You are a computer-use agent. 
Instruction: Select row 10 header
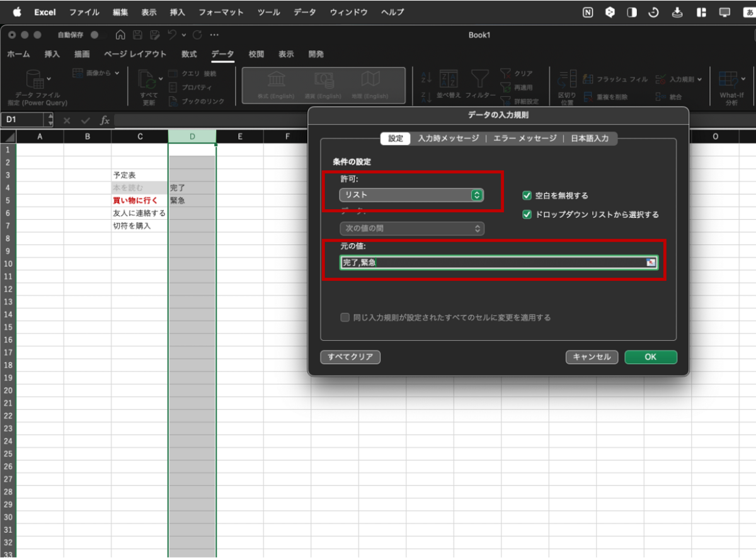click(8, 264)
